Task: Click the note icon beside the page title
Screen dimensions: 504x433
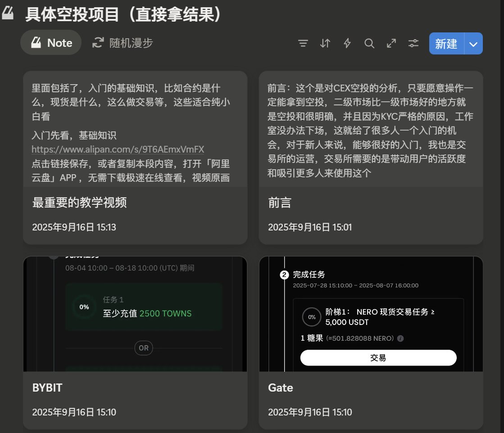Action: [x=8, y=13]
